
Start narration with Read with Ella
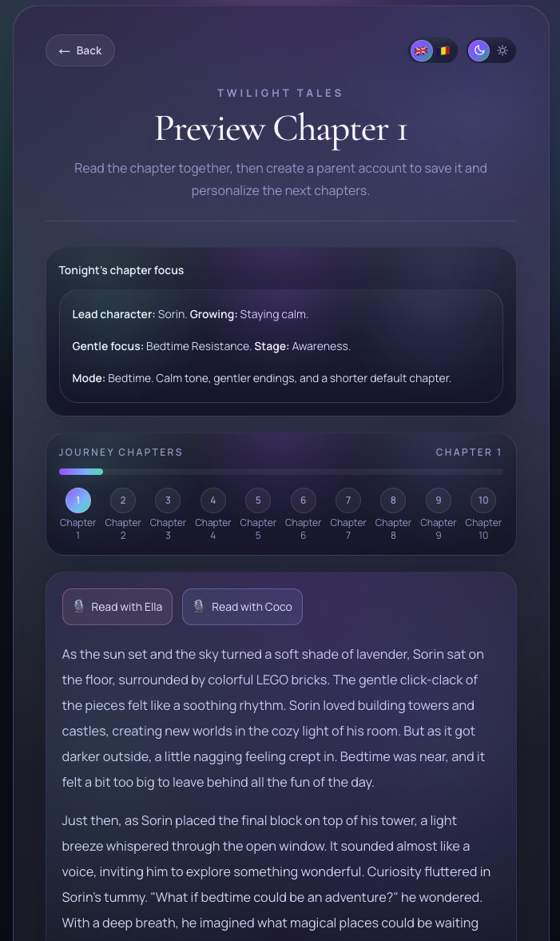tap(117, 607)
